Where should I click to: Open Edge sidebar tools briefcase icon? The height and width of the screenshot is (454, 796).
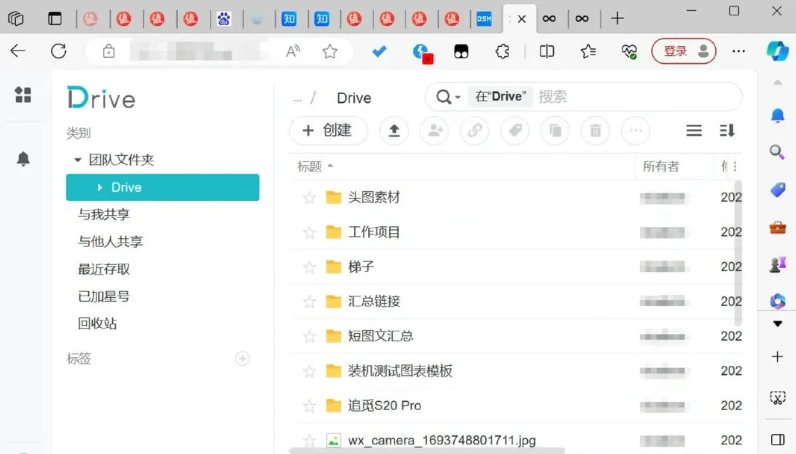(777, 227)
